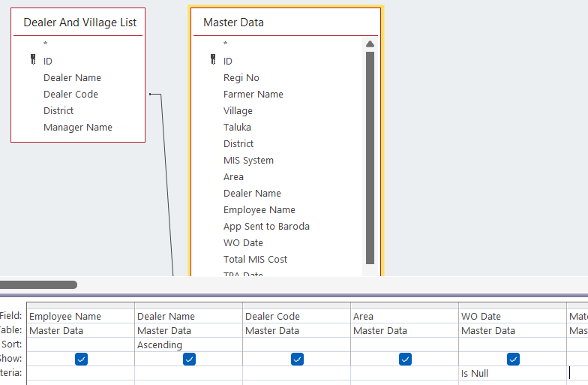The image size is (588, 385).
Task: Click the Dealer And Village List title
Action: tap(80, 23)
